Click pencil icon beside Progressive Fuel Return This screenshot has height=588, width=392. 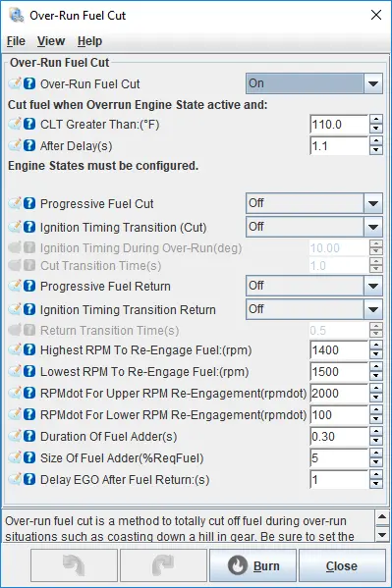[x=15, y=286]
